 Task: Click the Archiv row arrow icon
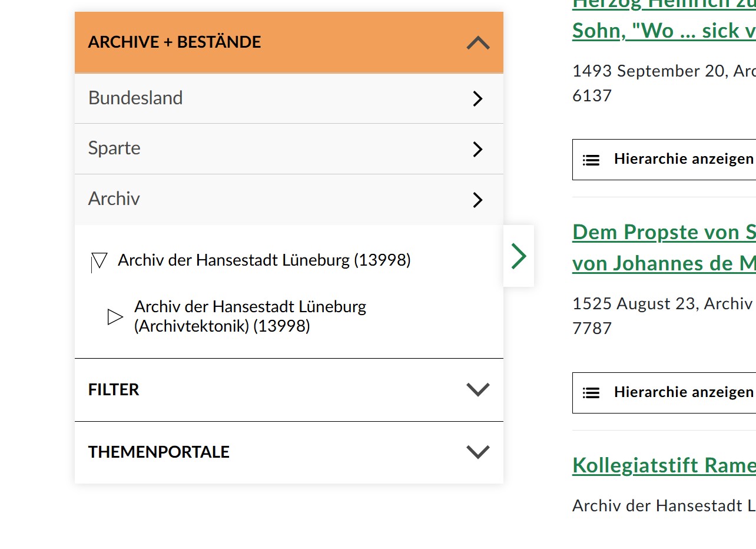[x=478, y=200]
